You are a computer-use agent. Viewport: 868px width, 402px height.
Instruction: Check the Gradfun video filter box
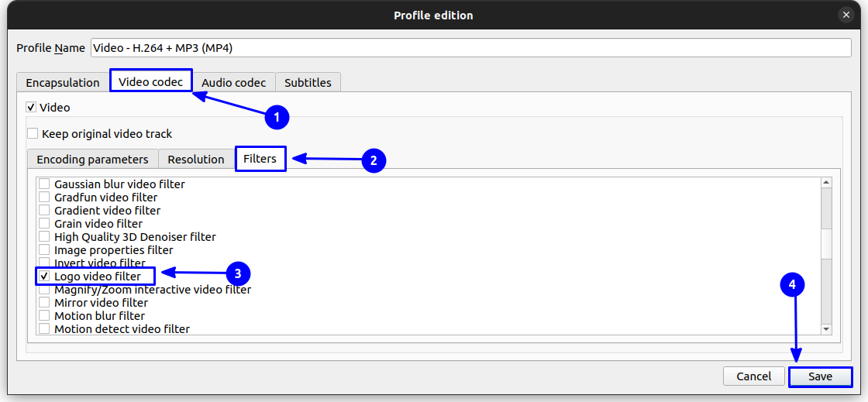45,198
